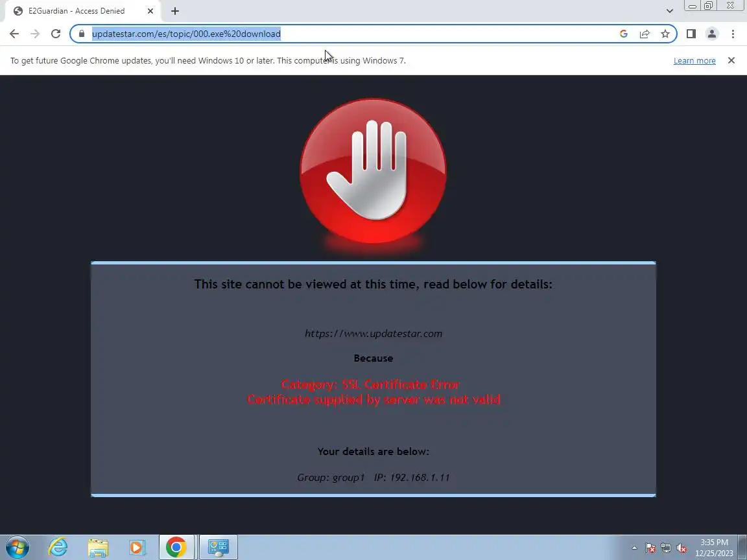Follow the Learn more link
This screenshot has height=560, width=747.
(x=694, y=60)
